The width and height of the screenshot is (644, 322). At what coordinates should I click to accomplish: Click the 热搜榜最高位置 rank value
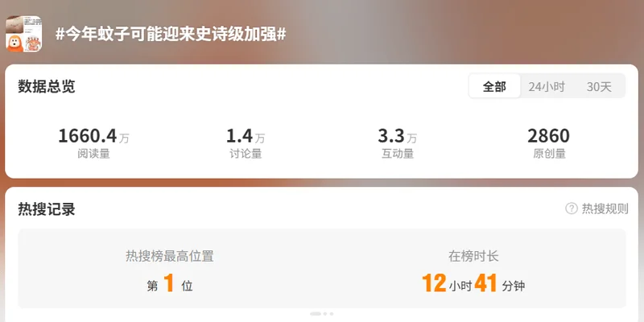[x=170, y=283]
